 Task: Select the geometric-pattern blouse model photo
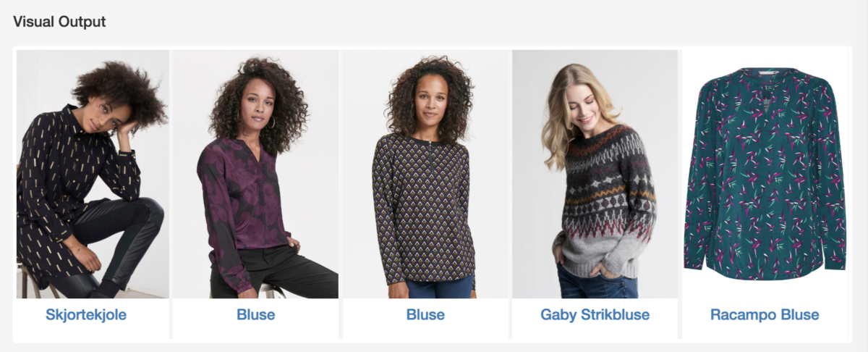pyautogui.click(x=425, y=174)
